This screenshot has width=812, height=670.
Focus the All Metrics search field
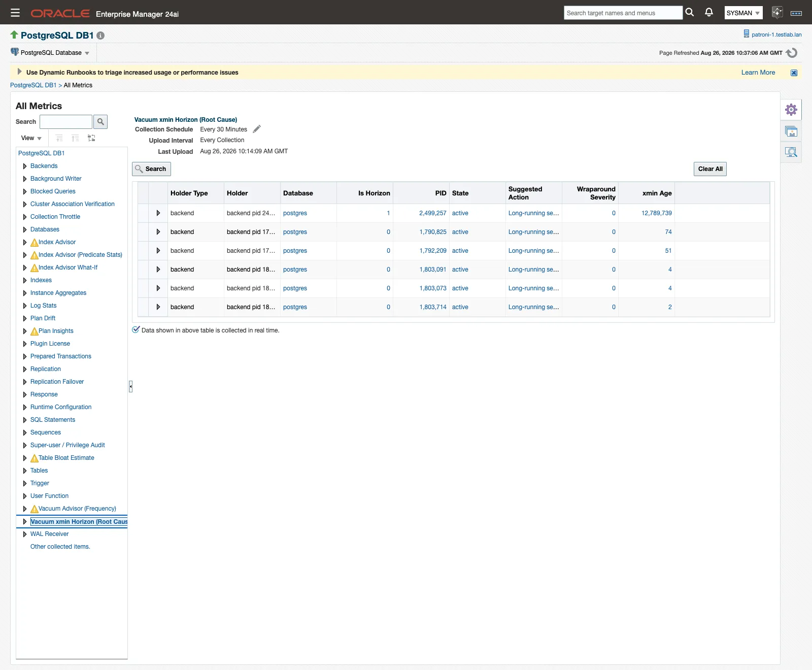click(x=66, y=122)
